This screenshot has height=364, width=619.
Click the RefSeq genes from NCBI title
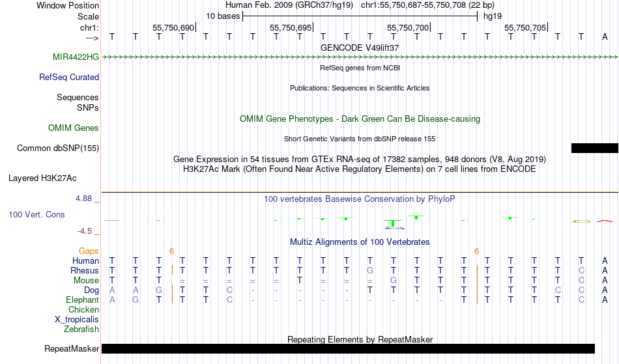point(360,68)
